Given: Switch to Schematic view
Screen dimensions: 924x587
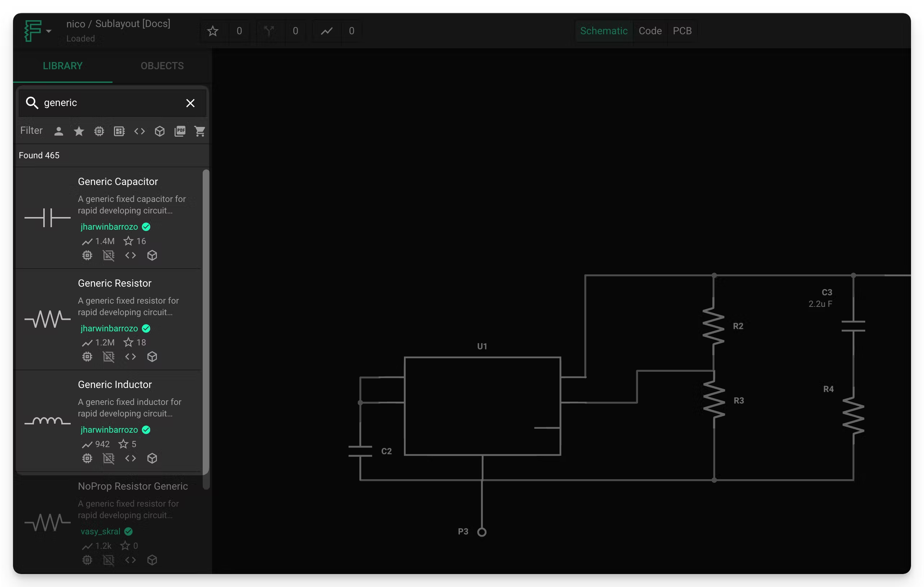Looking at the screenshot, I should click(x=604, y=31).
